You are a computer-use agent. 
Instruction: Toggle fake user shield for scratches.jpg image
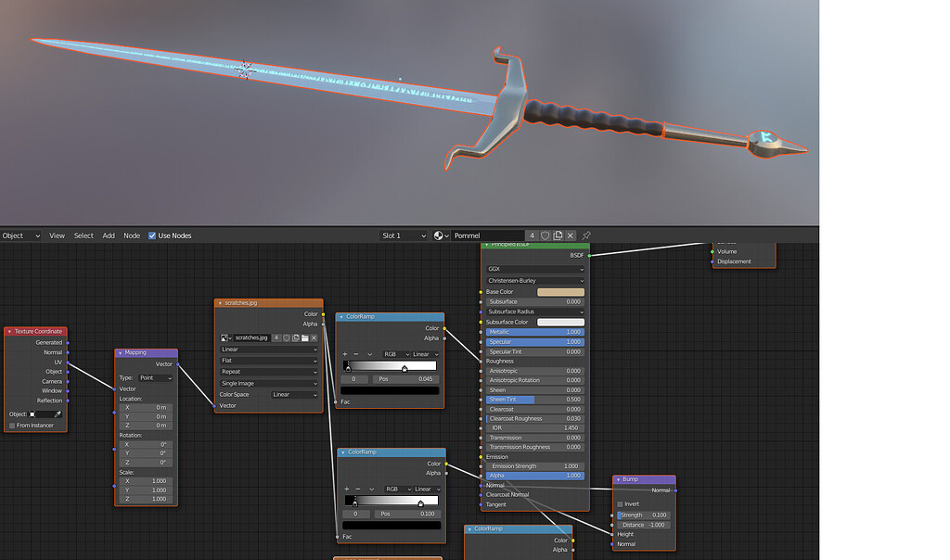tap(286, 337)
